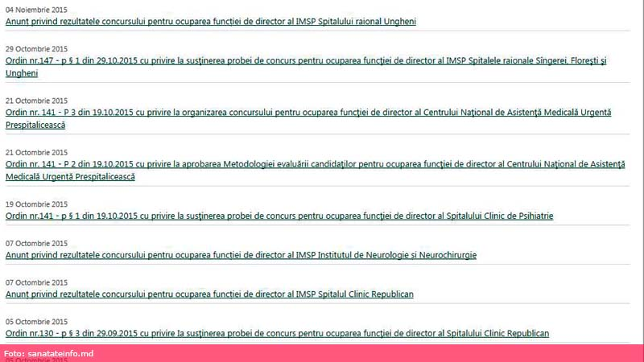Click 07 Octombrie date above Clinic Republican announcement
644x362 pixels.
[36, 282]
